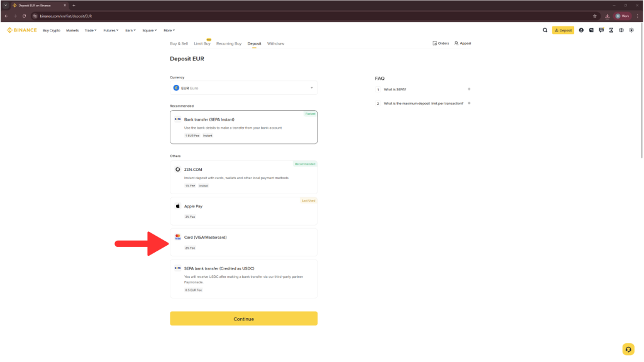The image size is (644, 362).
Task: Click the '1 EUR Fee' tag
Action: (192, 136)
